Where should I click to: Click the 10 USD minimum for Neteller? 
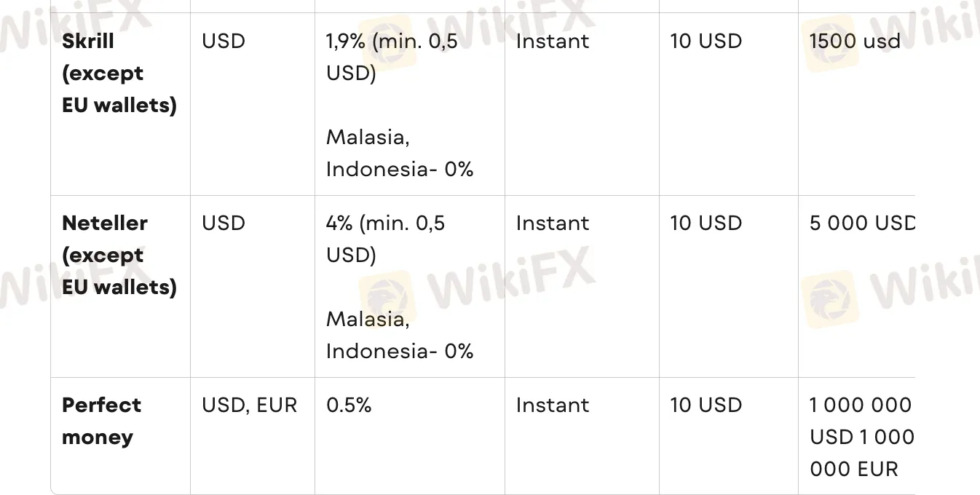click(x=706, y=223)
